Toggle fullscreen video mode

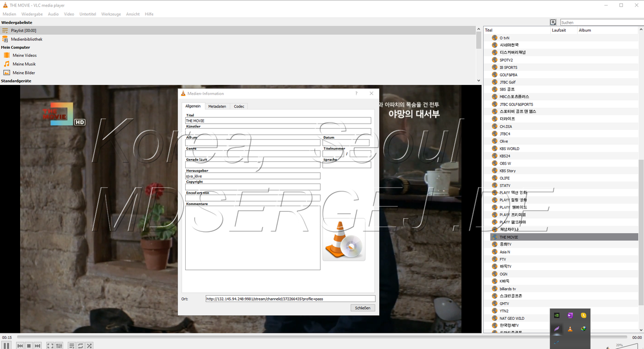(x=50, y=345)
